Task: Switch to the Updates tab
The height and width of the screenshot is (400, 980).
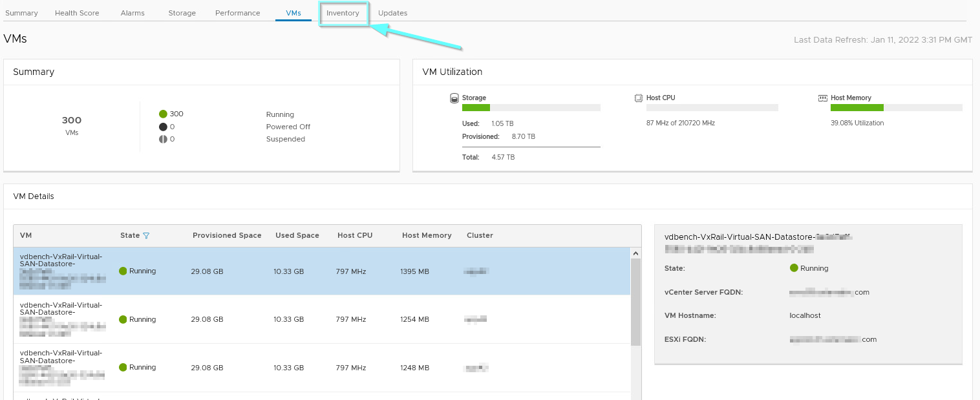Action: 392,13
